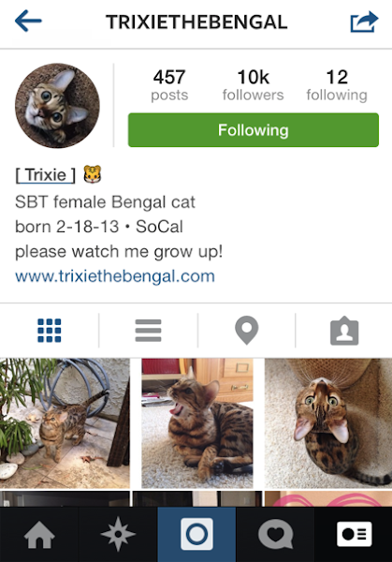Viewport: 392px width, 562px height.
Task: Open the Explore compass star icon
Action: 118,535
